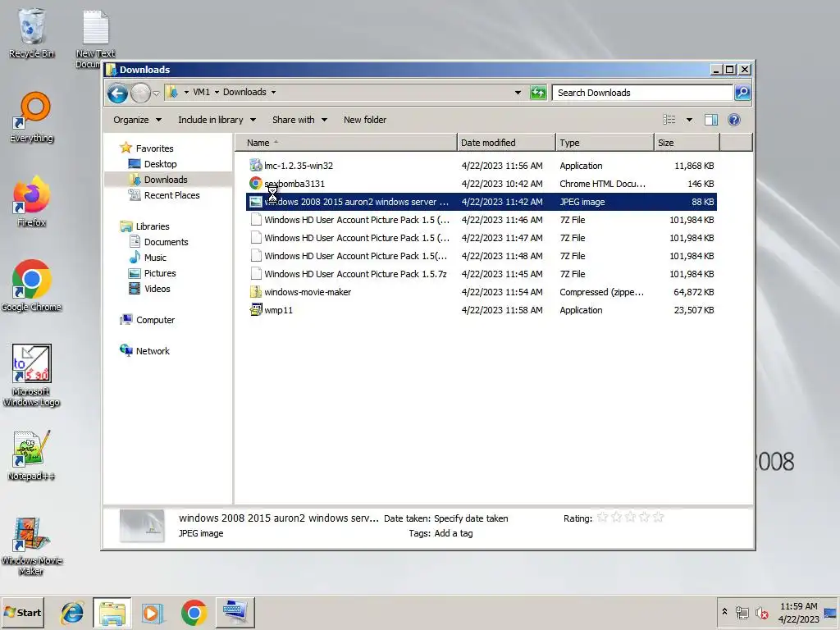840x630 pixels.
Task: Open Desktop in Favorites
Action: pyautogui.click(x=160, y=164)
